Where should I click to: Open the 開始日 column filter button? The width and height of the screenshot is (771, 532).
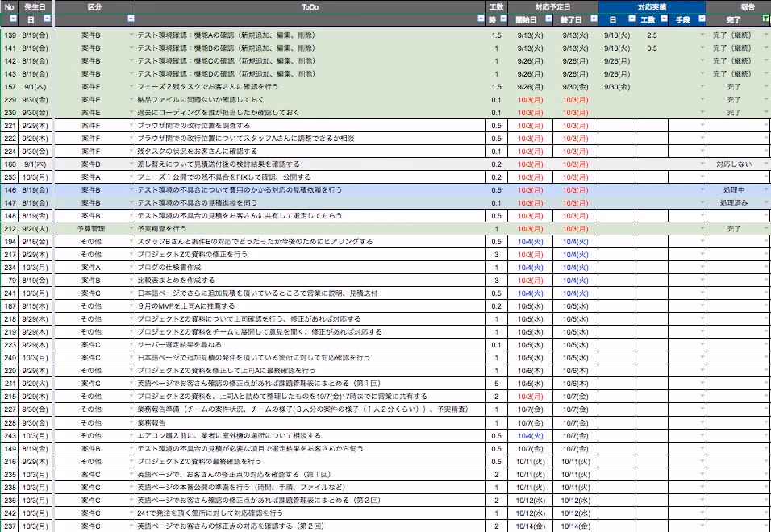(x=547, y=19)
